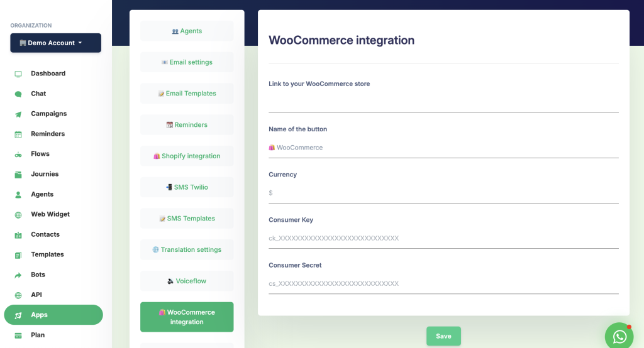Click the Consumer Secret input field

443,283
